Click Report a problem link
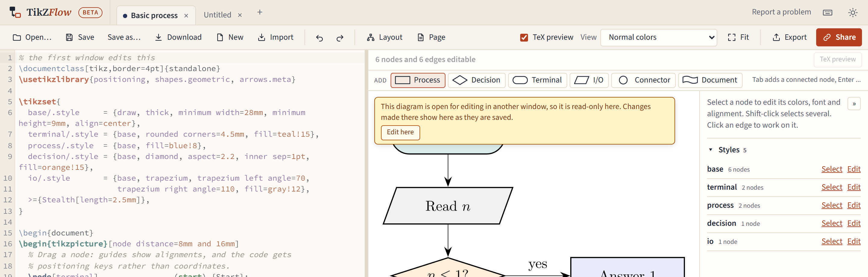 point(781,12)
